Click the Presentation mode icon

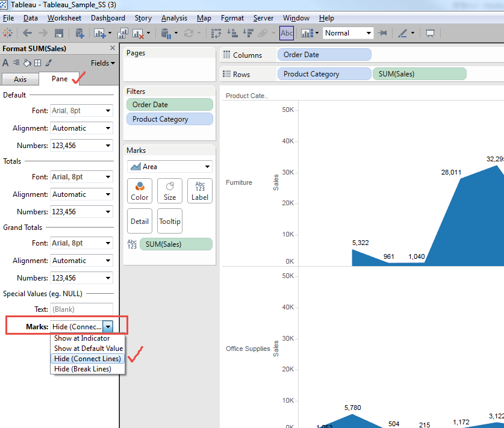(430, 33)
